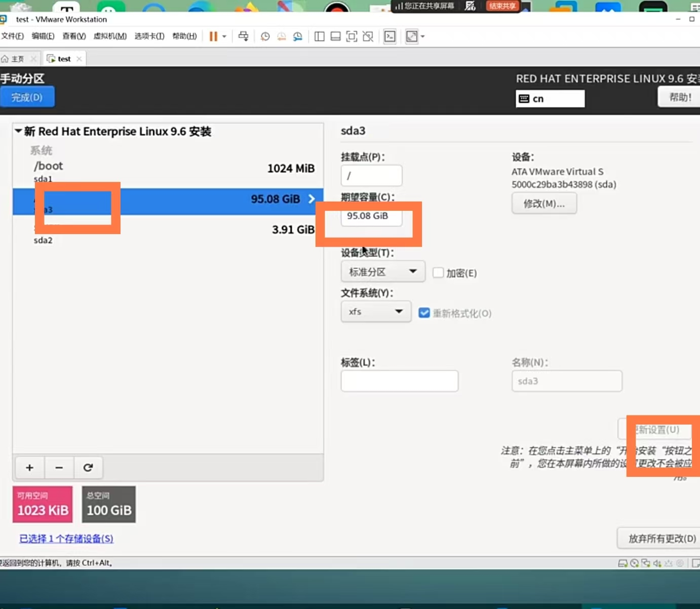Image resolution: width=700 pixels, height=609 pixels.
Task: Send Ctrl+Alt+Del to the virtual machine
Action: tap(243, 36)
